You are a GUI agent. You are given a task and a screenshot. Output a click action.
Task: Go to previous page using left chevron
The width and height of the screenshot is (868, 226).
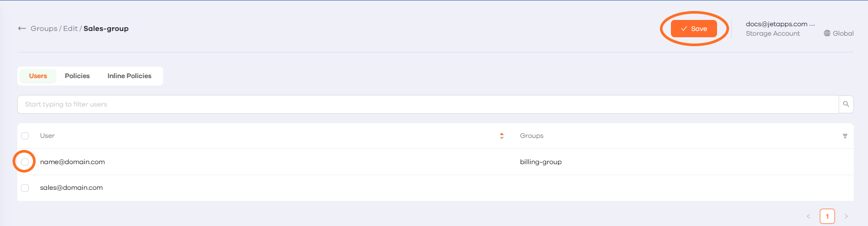coord(808,216)
